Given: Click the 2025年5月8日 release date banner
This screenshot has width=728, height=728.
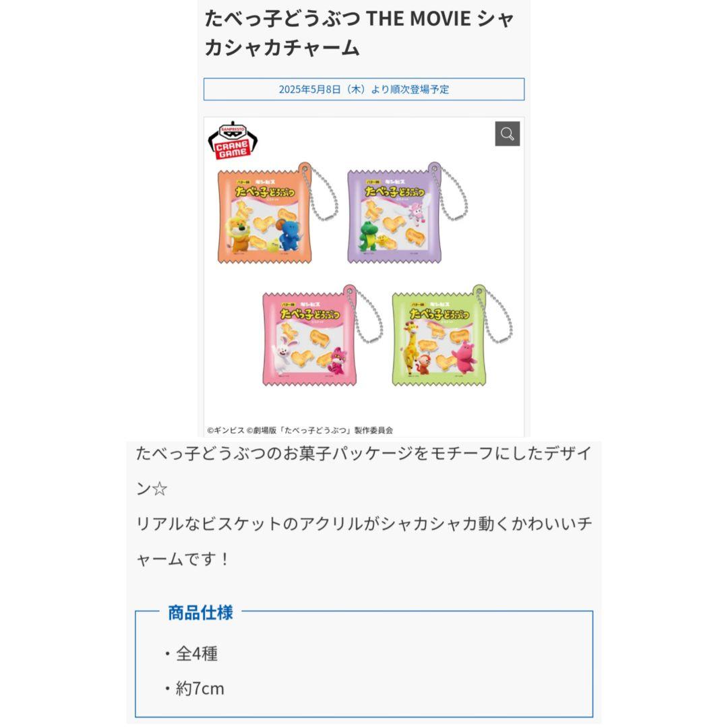Looking at the screenshot, I should point(364,89).
